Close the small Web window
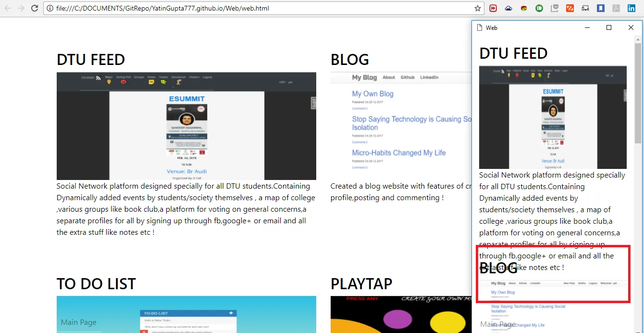 (631, 27)
